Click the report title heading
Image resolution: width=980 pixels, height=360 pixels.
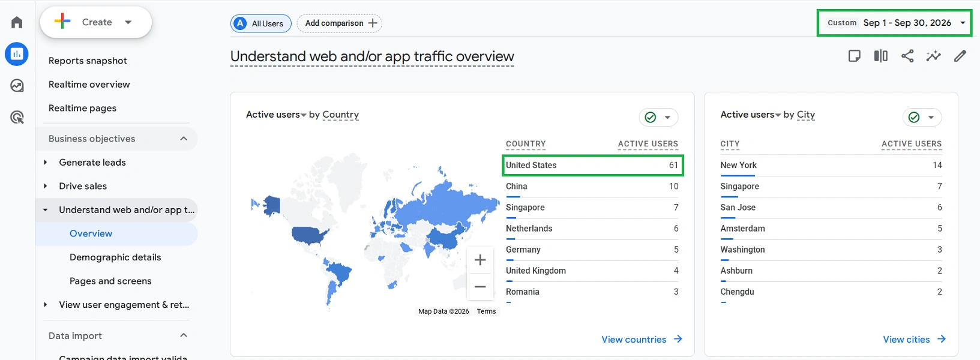(x=372, y=56)
